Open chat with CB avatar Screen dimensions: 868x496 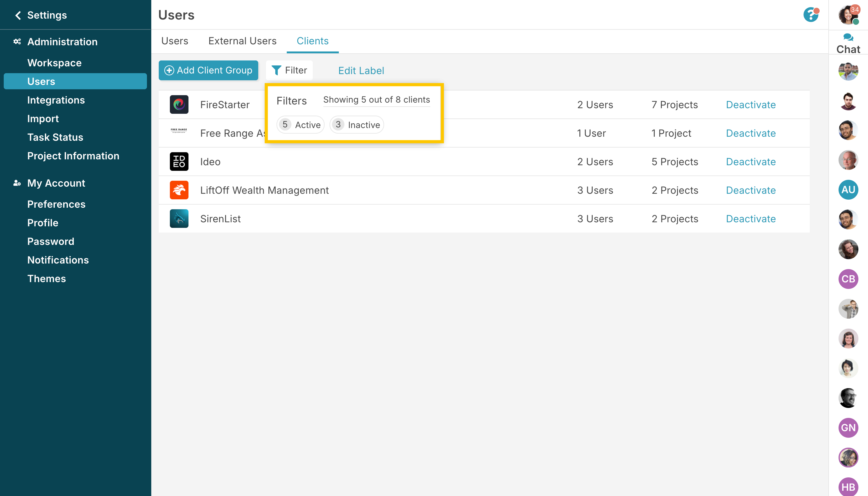click(x=848, y=279)
